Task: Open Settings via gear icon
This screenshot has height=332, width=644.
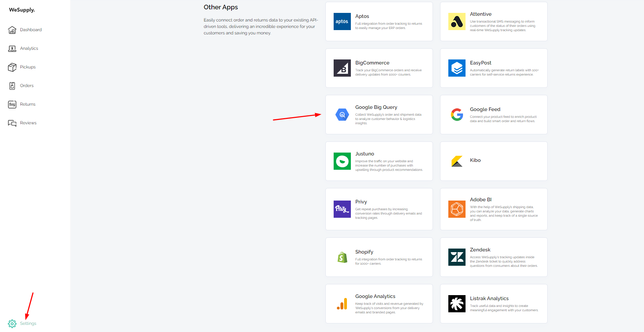Action: (x=12, y=323)
